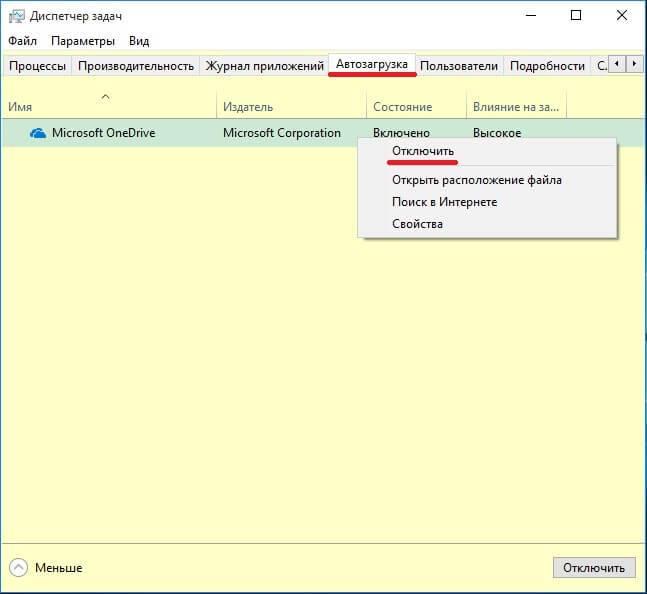
Task: Switch to the Журнал приложений tab
Action: (x=264, y=66)
